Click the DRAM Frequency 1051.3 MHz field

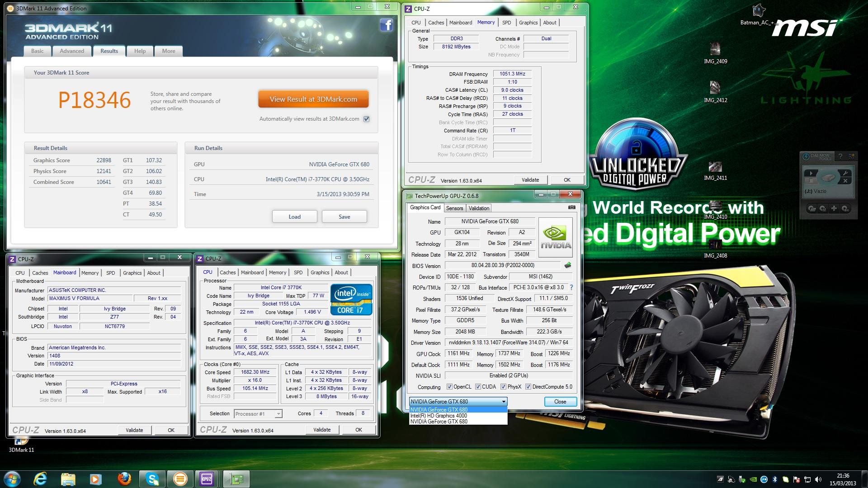tap(512, 74)
